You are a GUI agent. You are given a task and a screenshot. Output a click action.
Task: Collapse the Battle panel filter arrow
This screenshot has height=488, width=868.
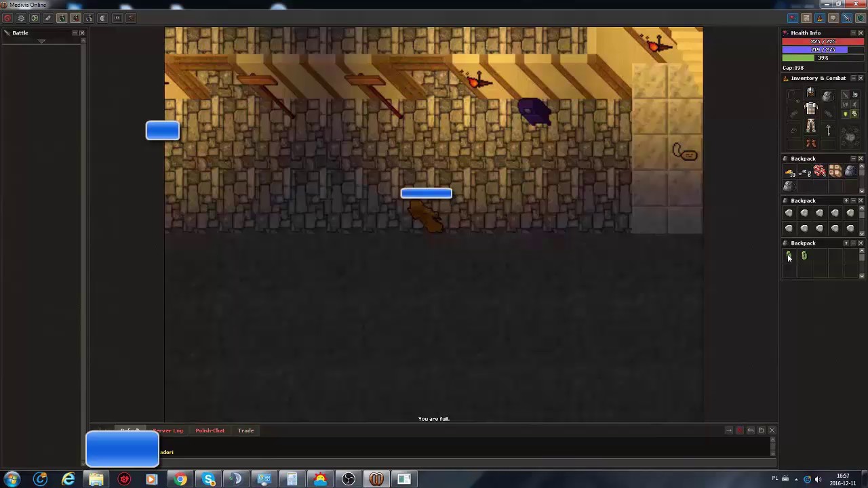tap(41, 42)
